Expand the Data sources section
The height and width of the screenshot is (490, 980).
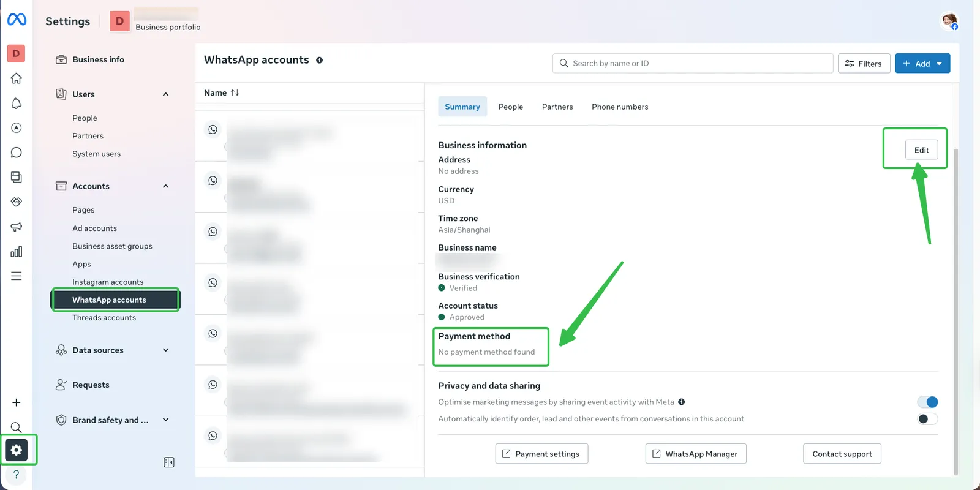click(x=165, y=350)
